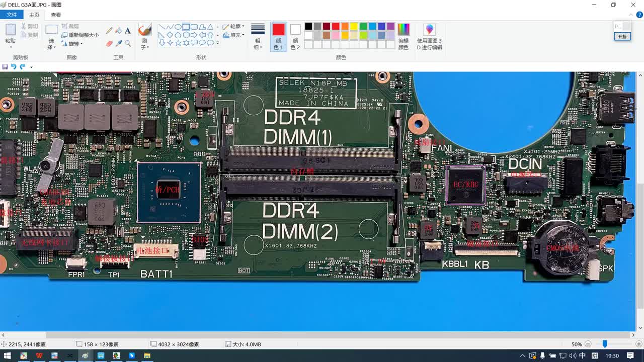Open the shape Outline (轮廓) dropdown
644x362 pixels.
point(233,26)
